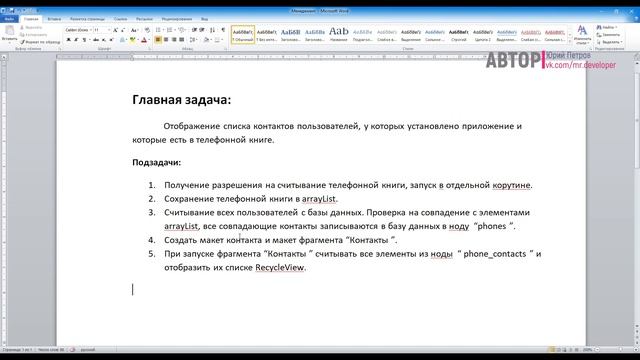
Task: Switch to the Page Layout (Разметка страницы) tab
Action: pyautogui.click(x=87, y=19)
